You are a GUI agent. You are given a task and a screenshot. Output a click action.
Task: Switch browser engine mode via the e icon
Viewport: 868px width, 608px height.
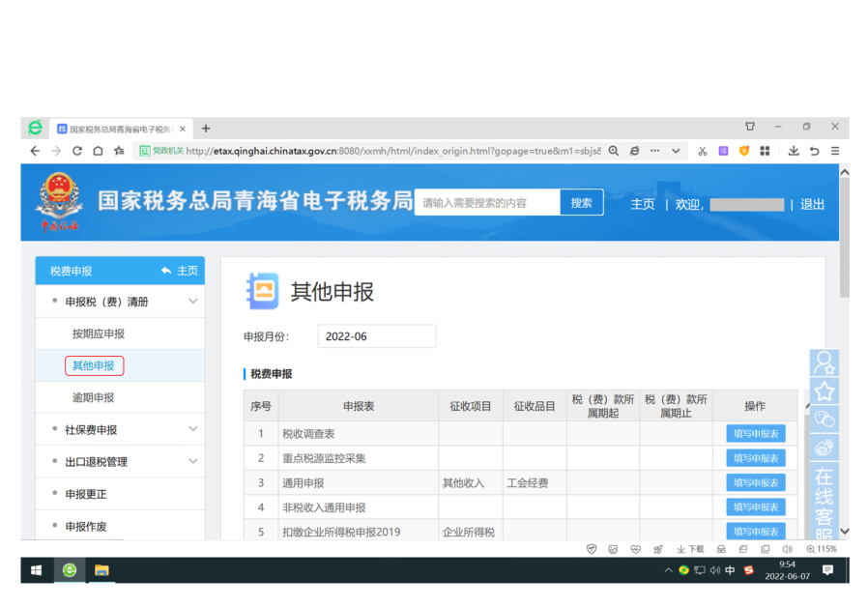tap(634, 151)
